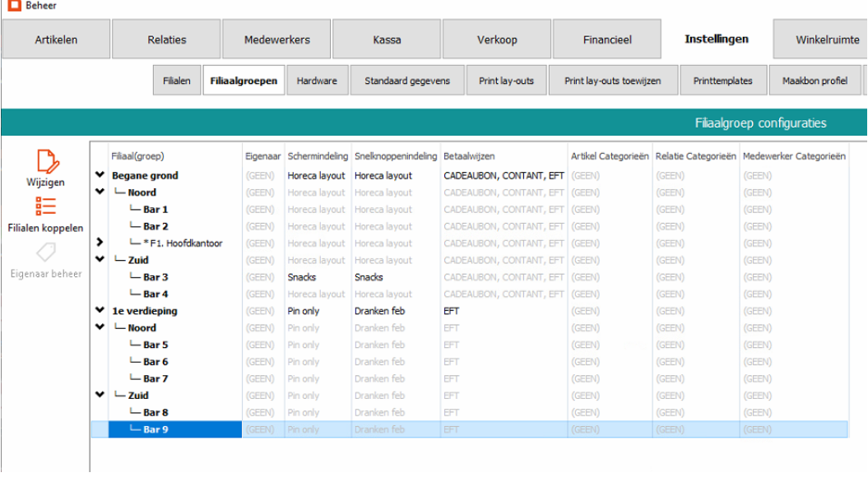Collapse Zuid under Begane grond
The width and height of the screenshot is (868, 482).
pyautogui.click(x=100, y=260)
